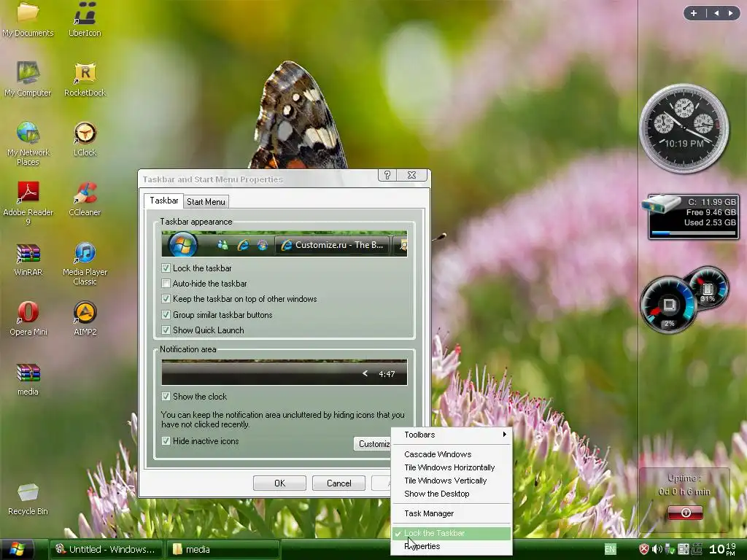
Task: Open Task Manager from context menu
Action: click(x=451, y=513)
